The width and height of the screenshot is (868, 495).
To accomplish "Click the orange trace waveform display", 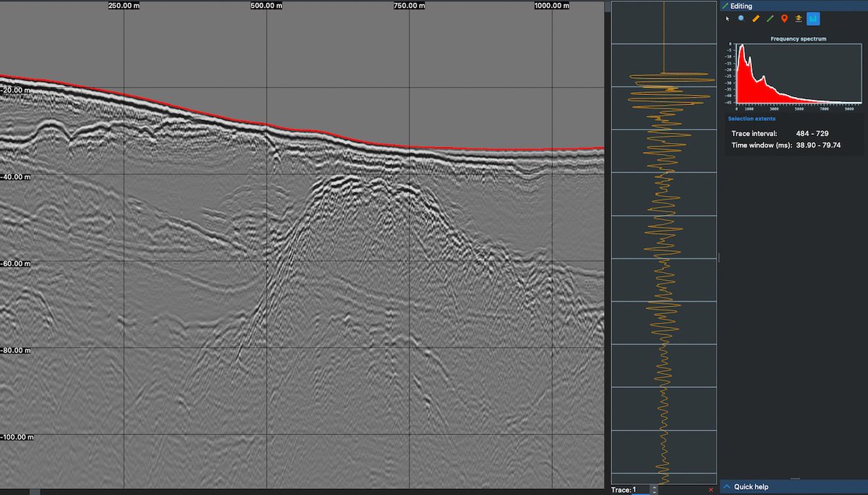I will [x=663, y=242].
